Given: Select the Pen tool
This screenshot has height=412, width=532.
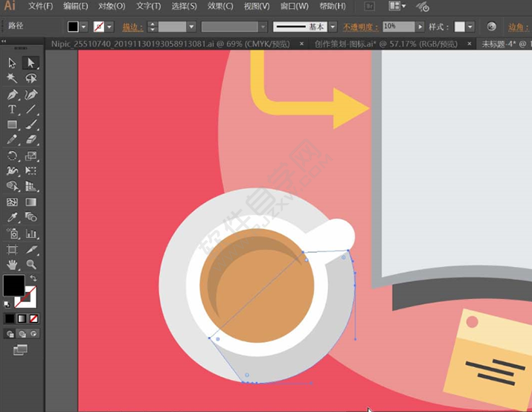Looking at the screenshot, I should pos(13,94).
